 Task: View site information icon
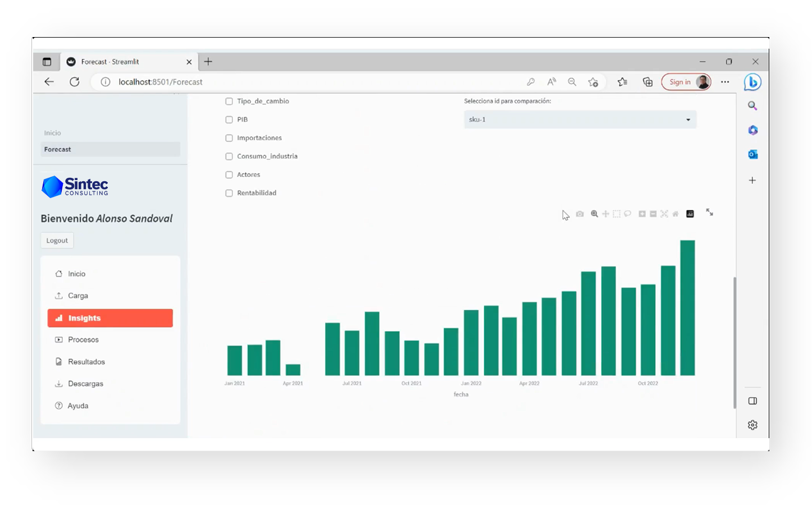pos(105,82)
